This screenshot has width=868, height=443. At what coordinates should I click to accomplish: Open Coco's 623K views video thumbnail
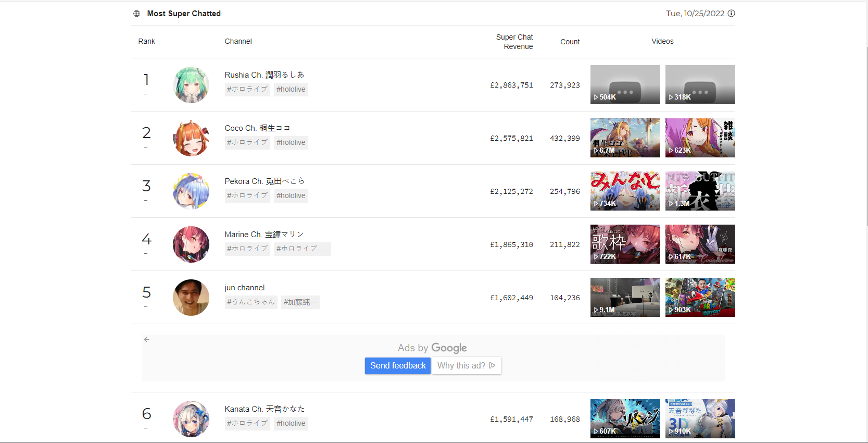(700, 138)
